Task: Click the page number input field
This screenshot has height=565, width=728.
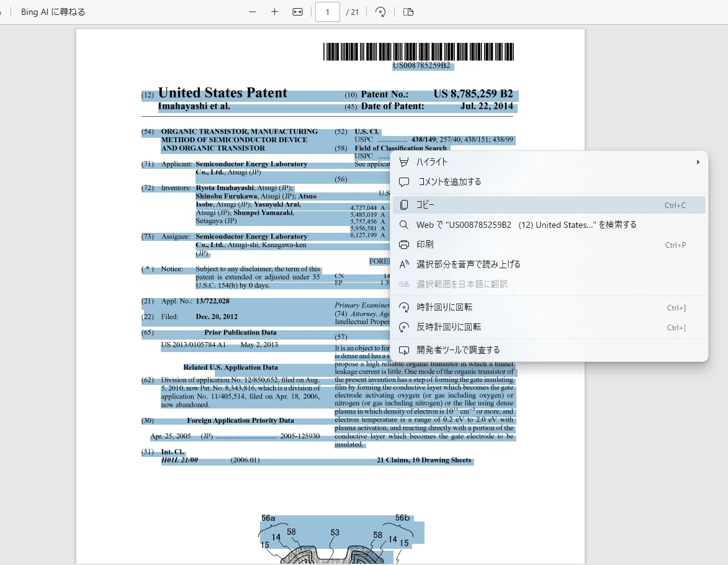Action: pyautogui.click(x=327, y=12)
